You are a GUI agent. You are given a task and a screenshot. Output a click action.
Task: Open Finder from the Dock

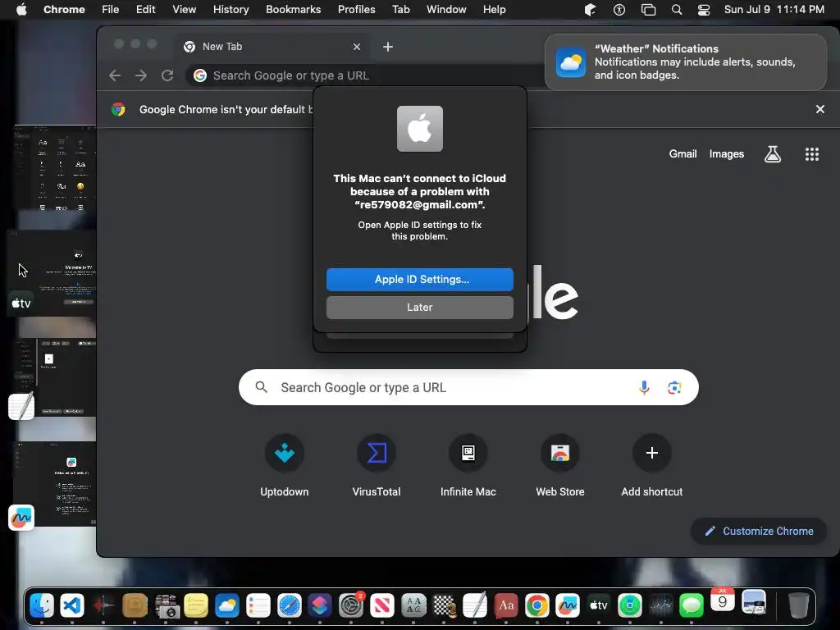(42, 606)
